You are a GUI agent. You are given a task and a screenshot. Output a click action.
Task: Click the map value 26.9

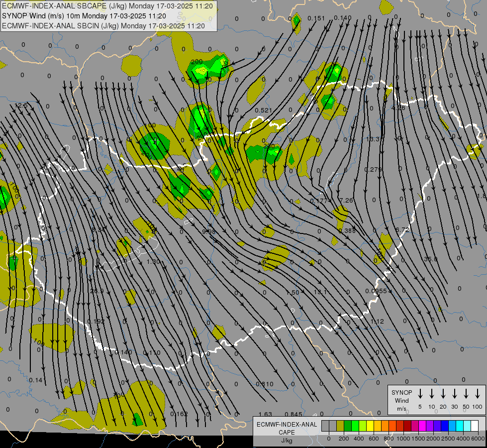click(x=97, y=291)
